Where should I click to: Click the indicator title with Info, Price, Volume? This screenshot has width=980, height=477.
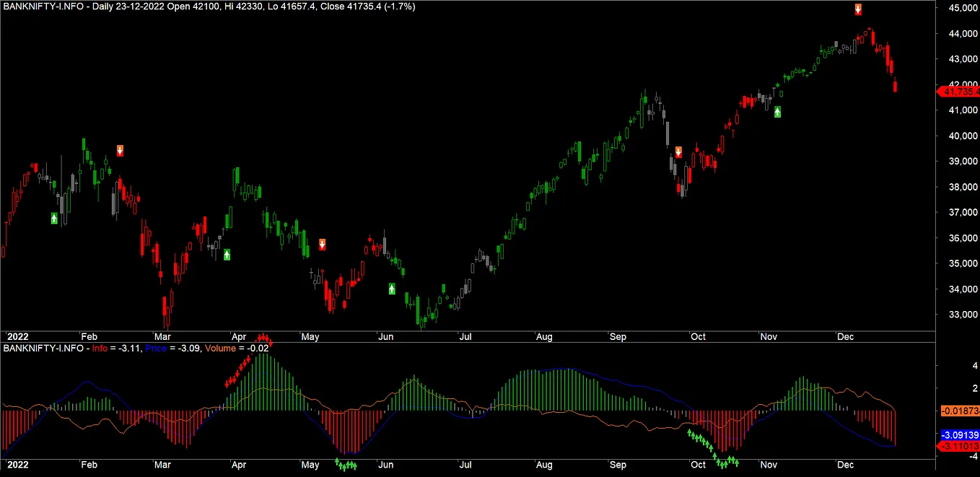click(136, 349)
